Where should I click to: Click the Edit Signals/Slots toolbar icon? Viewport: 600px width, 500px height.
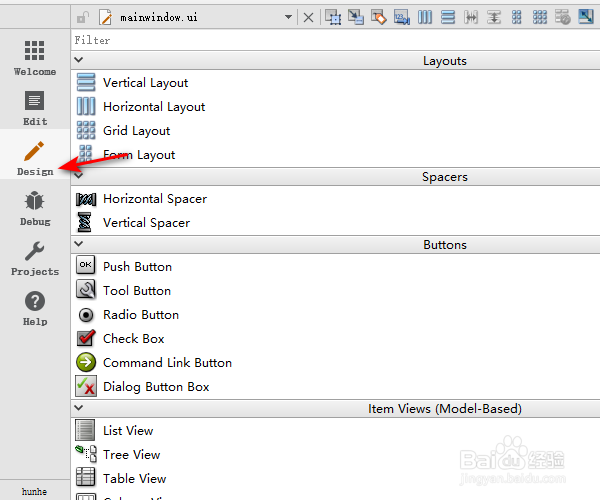pyautogui.click(x=356, y=18)
